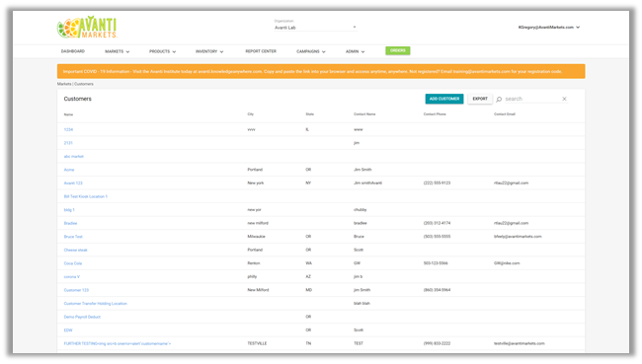Click the orange COVID-19 information banner
Viewport: 642px width, 364px height.
click(321, 71)
